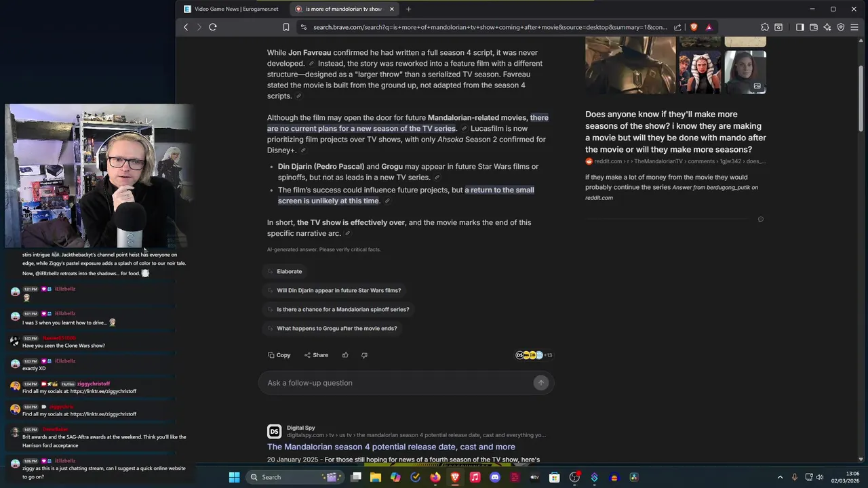Open Brave Shields lion icon
Image resolution: width=868 pixels, height=488 pixels.
pos(694,27)
